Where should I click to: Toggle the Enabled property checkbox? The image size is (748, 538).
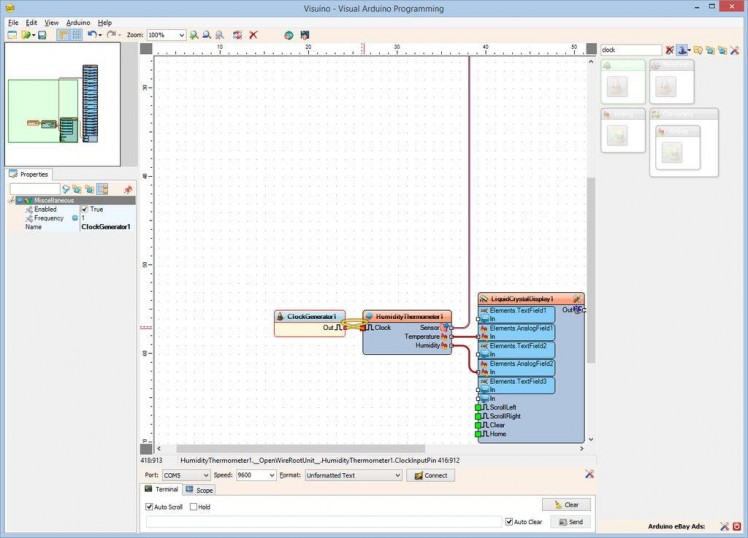coord(85,209)
